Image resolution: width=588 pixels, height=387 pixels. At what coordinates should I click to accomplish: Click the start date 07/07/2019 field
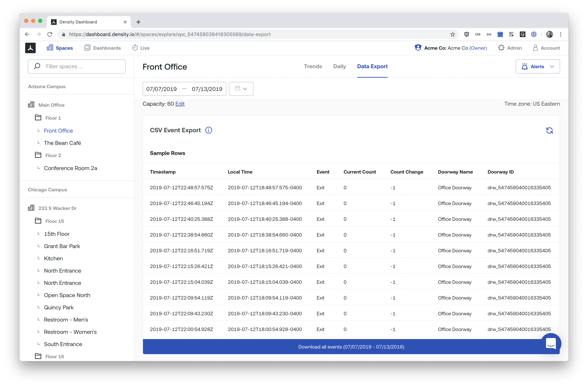(x=161, y=89)
